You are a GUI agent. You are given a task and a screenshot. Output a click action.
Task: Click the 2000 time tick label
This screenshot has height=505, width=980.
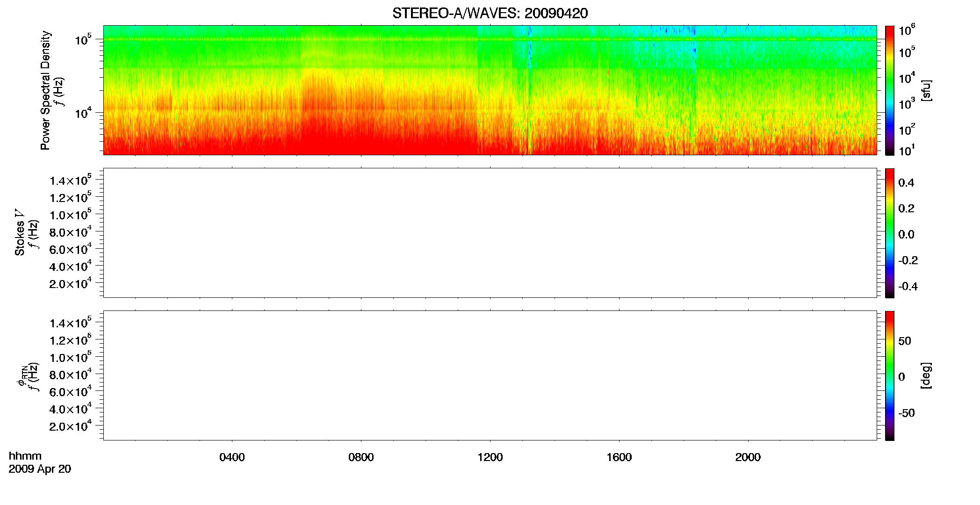pos(748,457)
